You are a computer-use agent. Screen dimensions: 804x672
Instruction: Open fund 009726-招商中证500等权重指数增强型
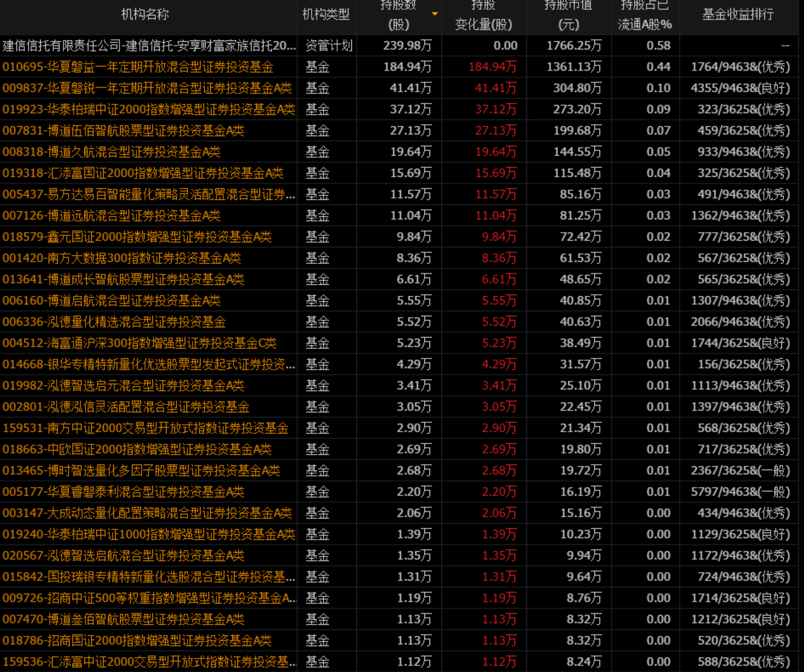149,598
